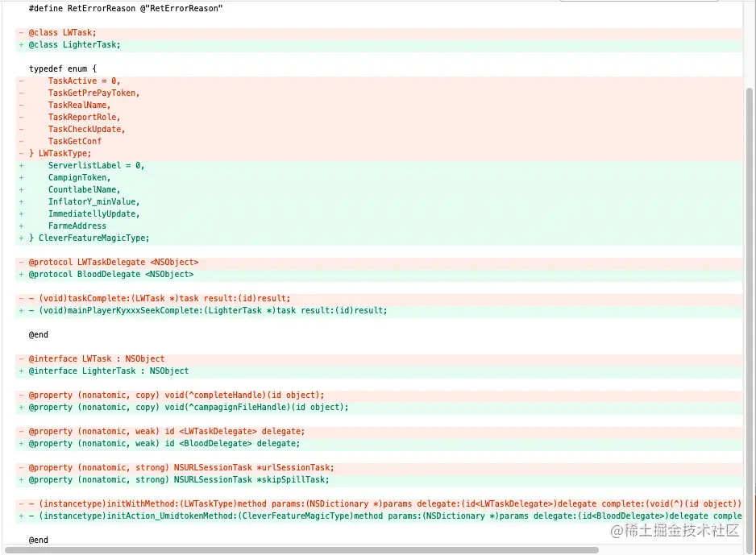Viewport: 756px width, 555px height.
Task: Click the removed 'completeHandle' property line
Action: [379, 395]
